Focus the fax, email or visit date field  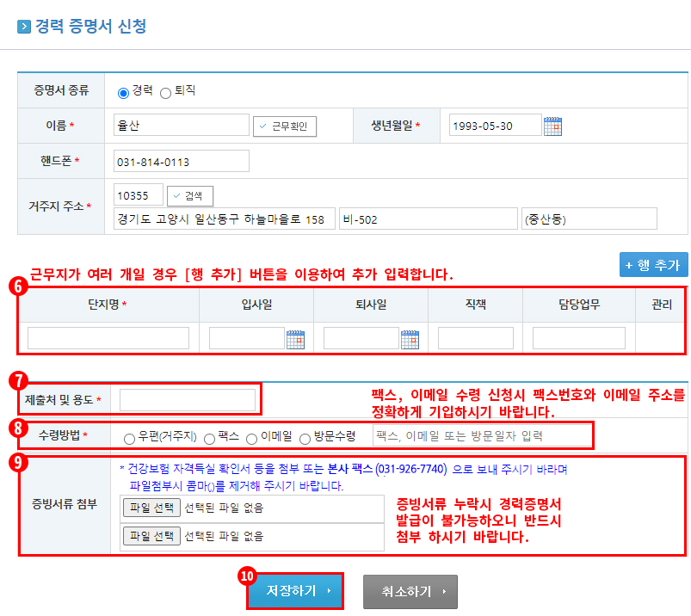click(483, 436)
